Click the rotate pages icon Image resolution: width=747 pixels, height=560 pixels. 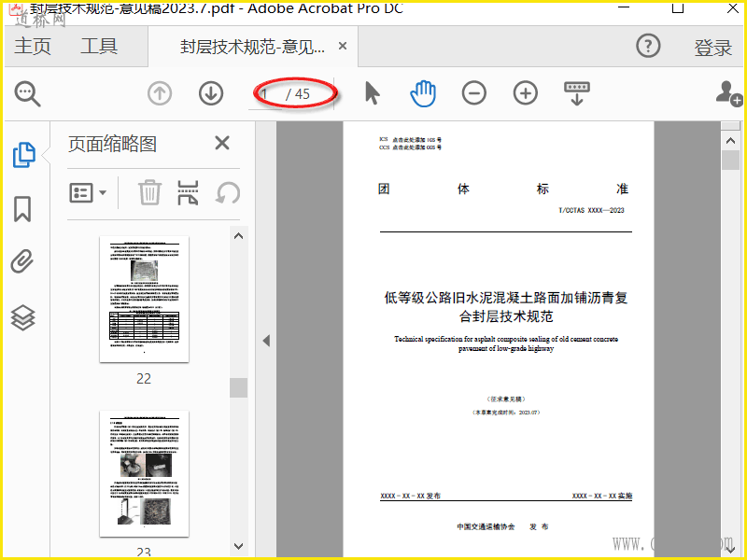228,193
